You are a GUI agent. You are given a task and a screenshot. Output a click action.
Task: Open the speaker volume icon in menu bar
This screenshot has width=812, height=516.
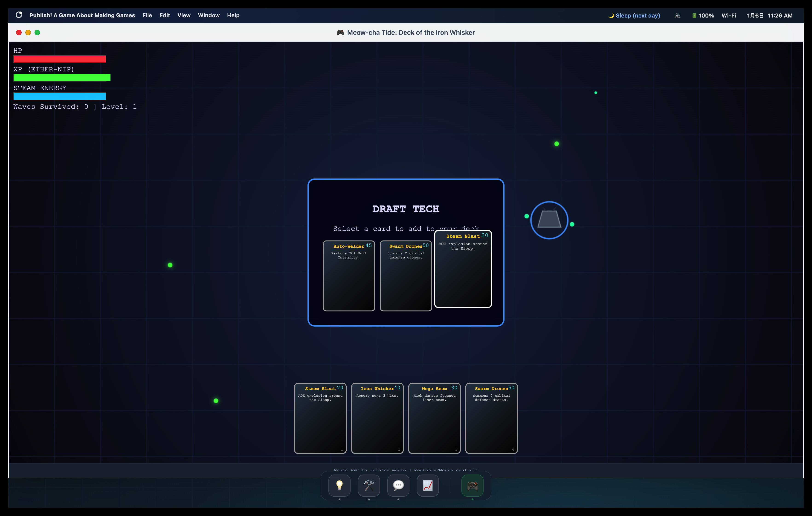(x=677, y=15)
